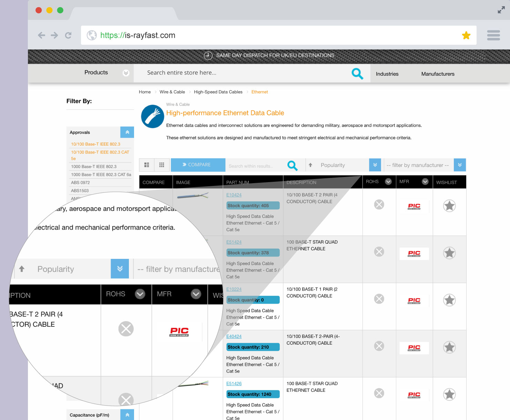510x420 pixels.
Task: Open the Products menu
Action: pyautogui.click(x=96, y=73)
